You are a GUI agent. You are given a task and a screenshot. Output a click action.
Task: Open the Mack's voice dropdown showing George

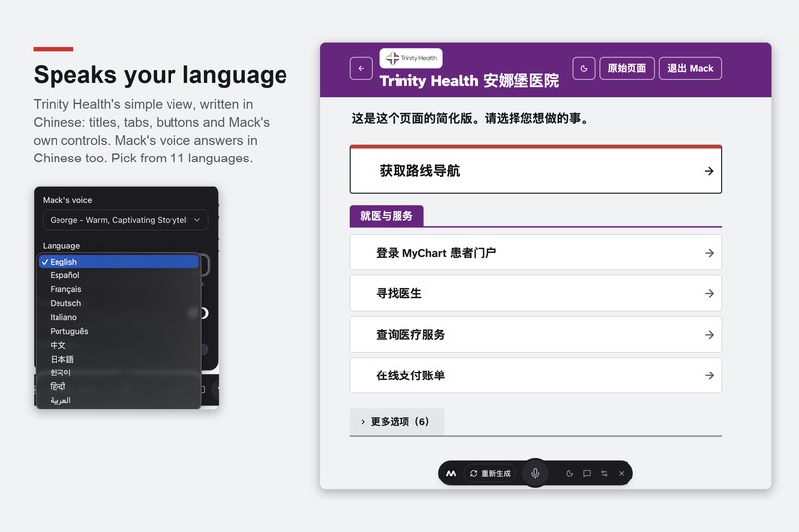(x=125, y=220)
